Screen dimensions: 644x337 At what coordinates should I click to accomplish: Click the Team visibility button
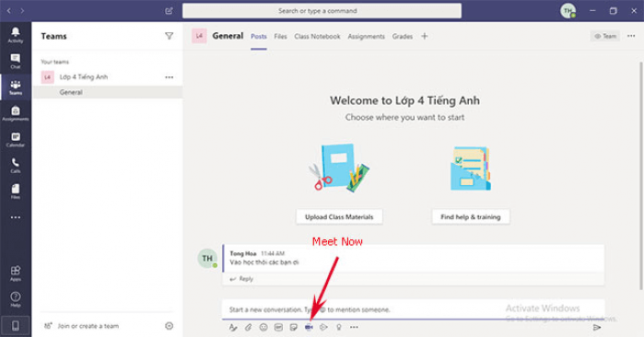tap(605, 36)
